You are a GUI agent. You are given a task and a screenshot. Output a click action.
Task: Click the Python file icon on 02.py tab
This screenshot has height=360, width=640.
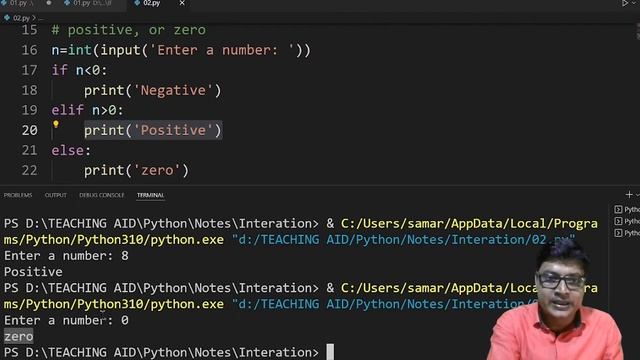pyautogui.click(x=137, y=3)
